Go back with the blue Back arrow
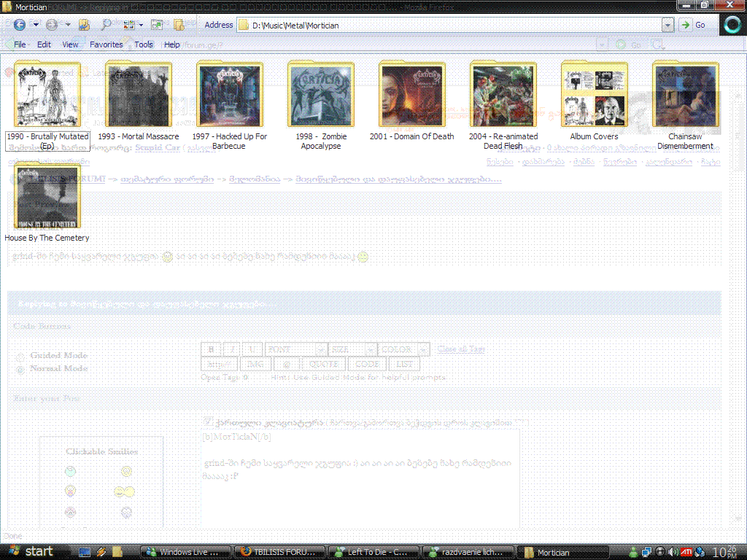 [19, 24]
